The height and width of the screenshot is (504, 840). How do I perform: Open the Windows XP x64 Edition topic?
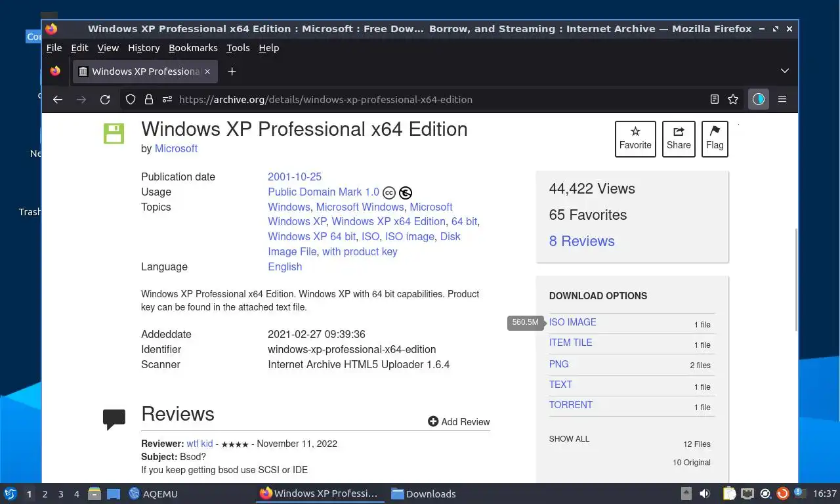pyautogui.click(x=388, y=222)
